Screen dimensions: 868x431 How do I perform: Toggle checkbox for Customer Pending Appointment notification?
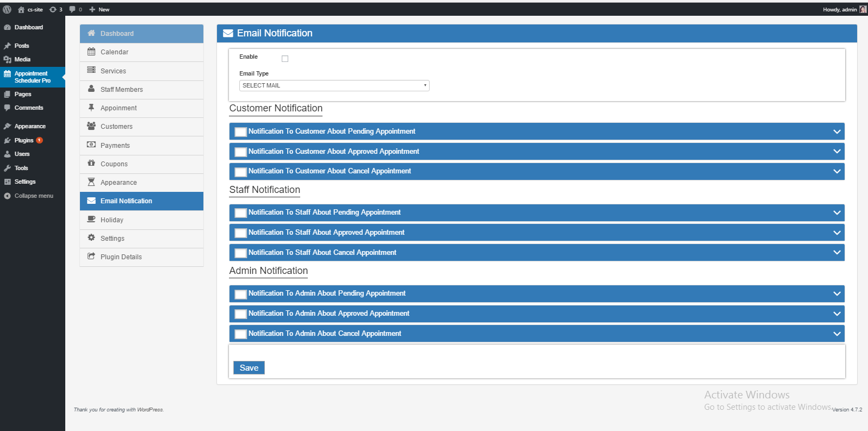(x=240, y=132)
